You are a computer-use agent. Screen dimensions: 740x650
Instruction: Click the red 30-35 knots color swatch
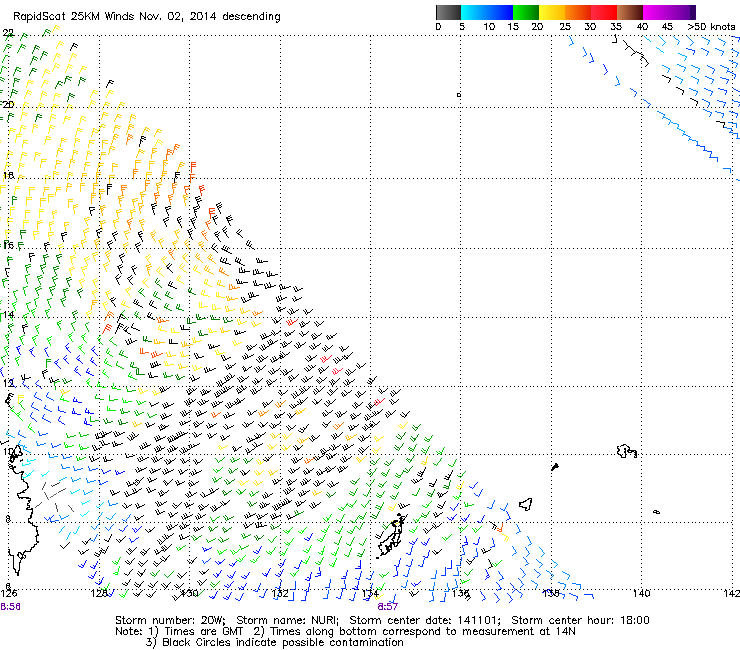coord(604,12)
